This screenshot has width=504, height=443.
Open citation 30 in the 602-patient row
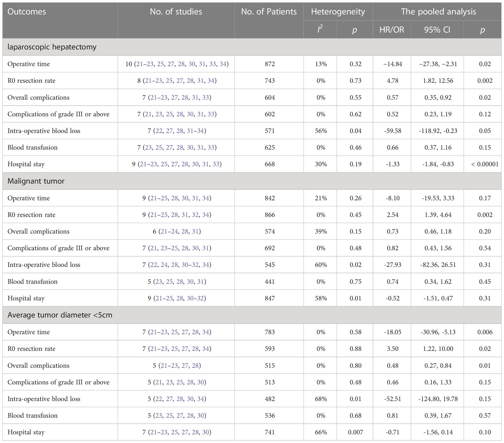[x=190, y=114]
